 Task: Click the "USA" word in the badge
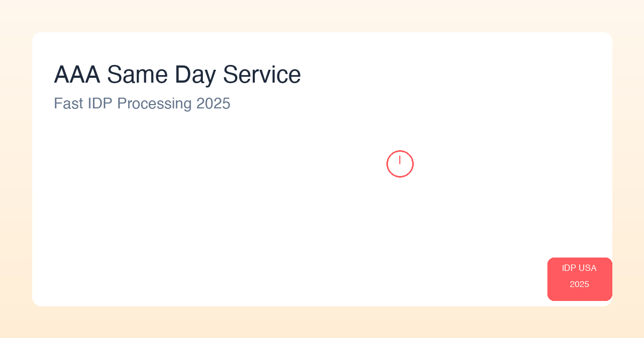(588, 268)
